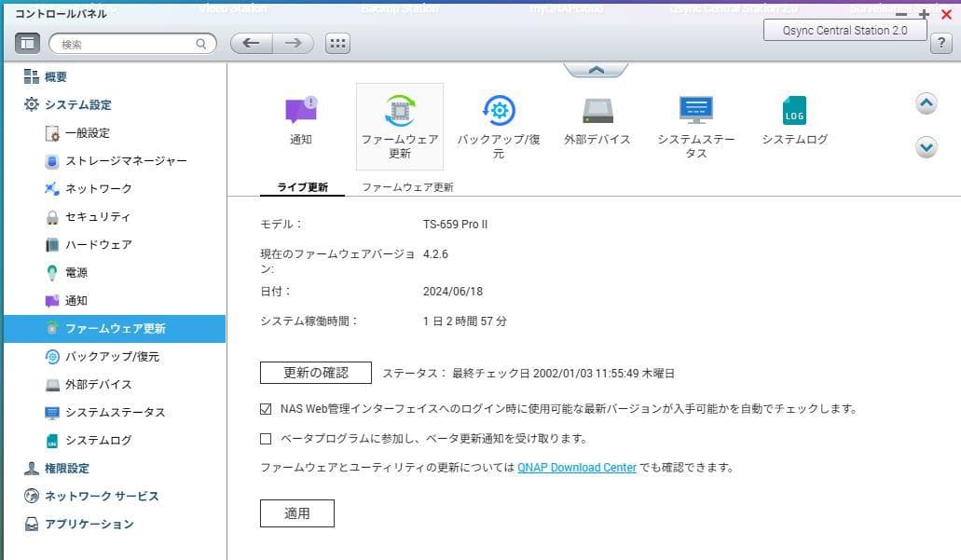
Task: Click the 更新の確認 button
Action: pos(315,373)
